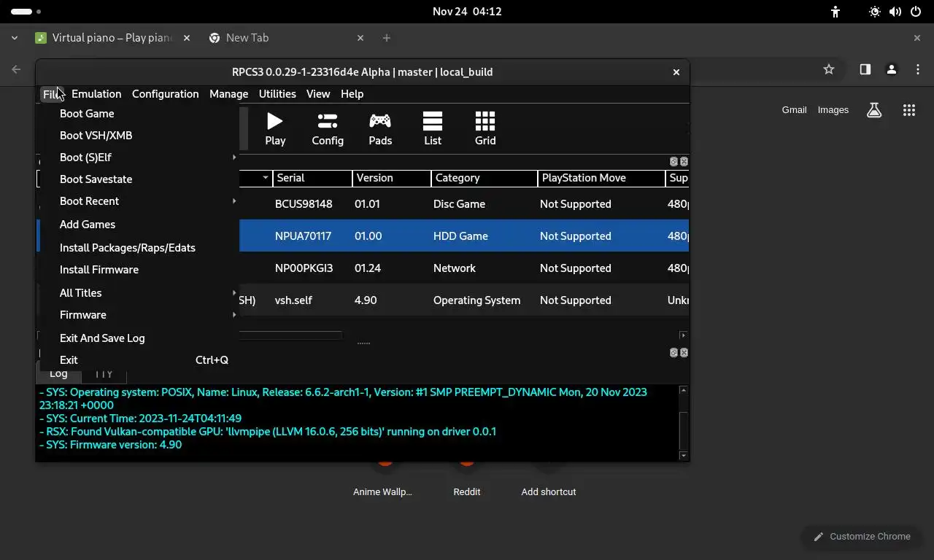Open Chrome side panel icon
This screenshot has width=934, height=560.
[865, 69]
